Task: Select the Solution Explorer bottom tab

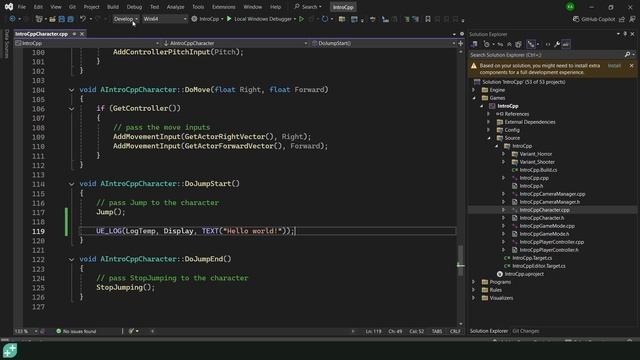Action: pyautogui.click(x=489, y=331)
